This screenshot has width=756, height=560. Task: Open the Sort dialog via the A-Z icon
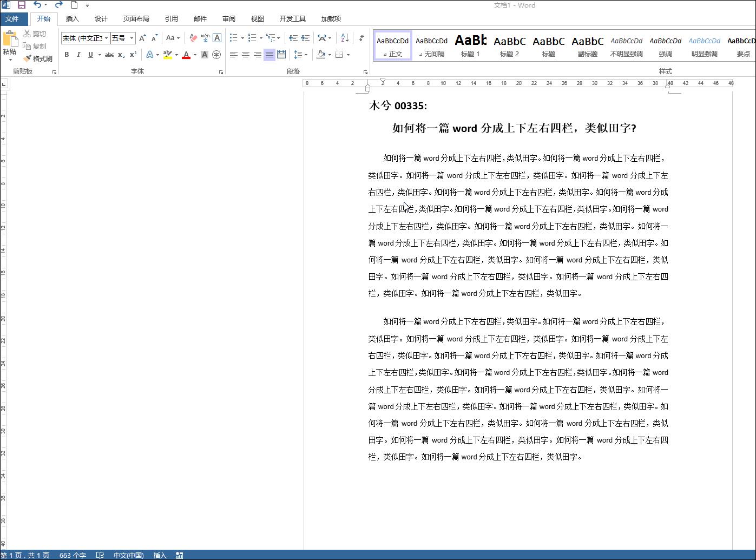(345, 38)
